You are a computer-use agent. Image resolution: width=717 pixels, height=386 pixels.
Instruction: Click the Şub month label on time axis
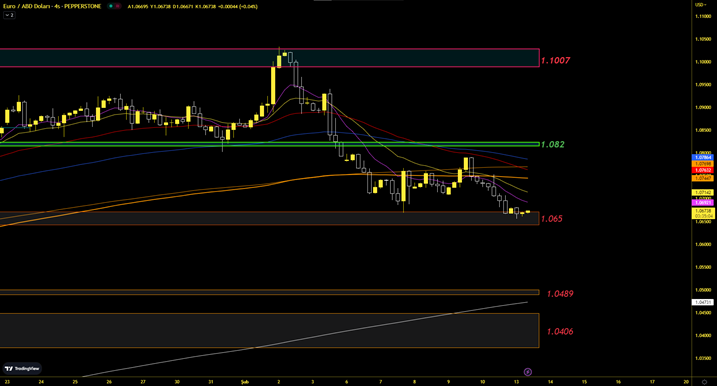(x=245, y=382)
